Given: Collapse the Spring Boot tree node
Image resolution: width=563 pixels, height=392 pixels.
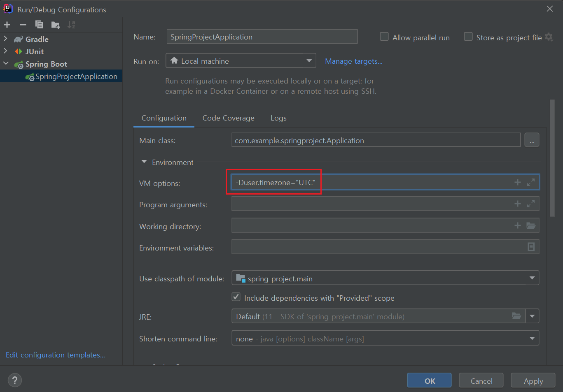Looking at the screenshot, I should [x=6, y=63].
